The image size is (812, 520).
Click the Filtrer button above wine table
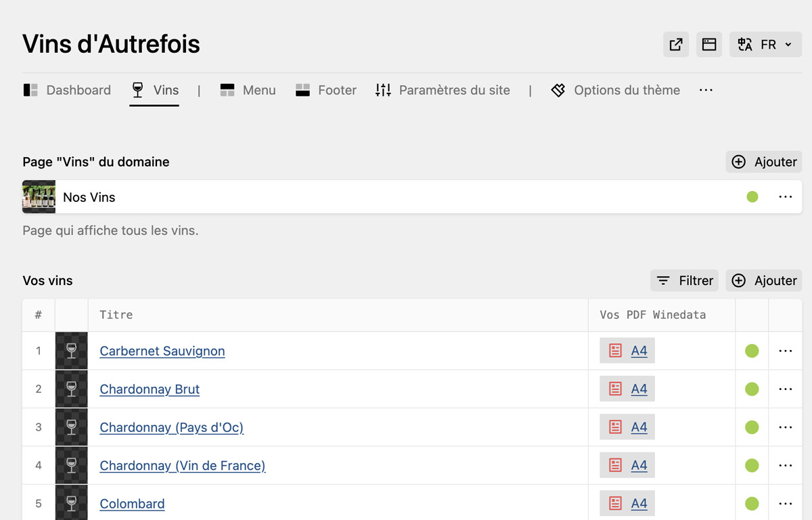[x=684, y=280]
